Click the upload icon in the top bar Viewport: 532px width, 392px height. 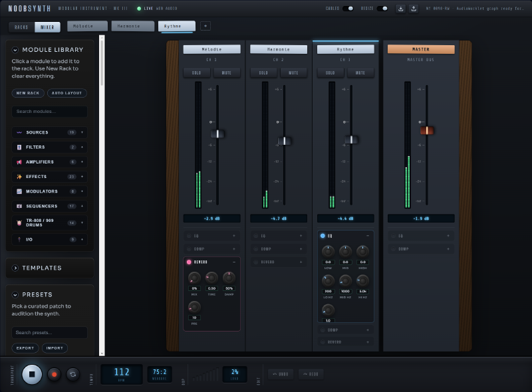coord(414,9)
